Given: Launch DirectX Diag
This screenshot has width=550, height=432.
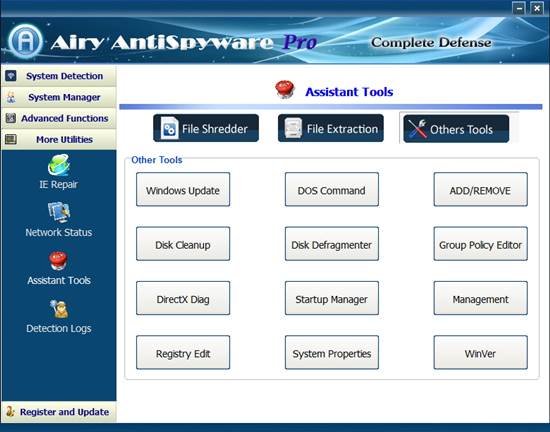Looking at the screenshot, I should pos(183,298).
